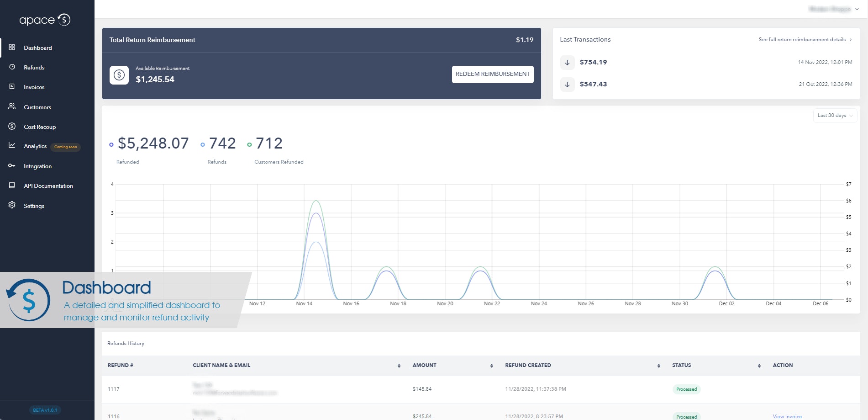
Task: Click the $245.84 amount cell
Action: (422, 416)
